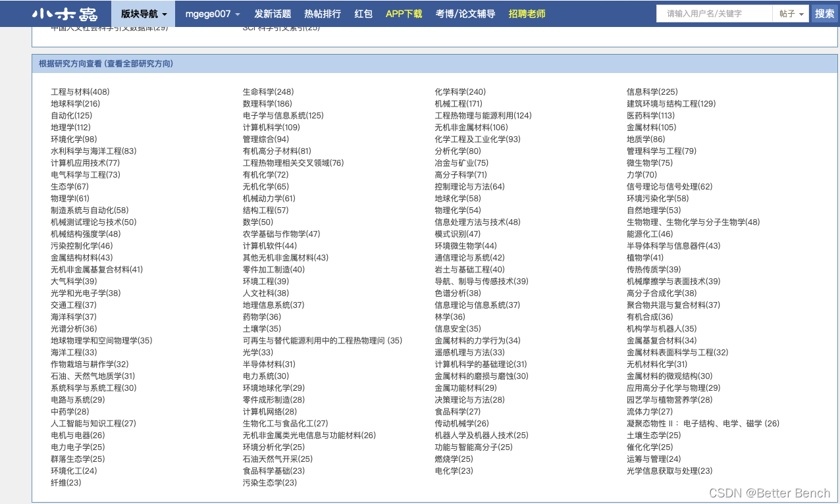The height and width of the screenshot is (504, 840).
Task: Open 机械动力学(61) category
Action: click(x=269, y=199)
